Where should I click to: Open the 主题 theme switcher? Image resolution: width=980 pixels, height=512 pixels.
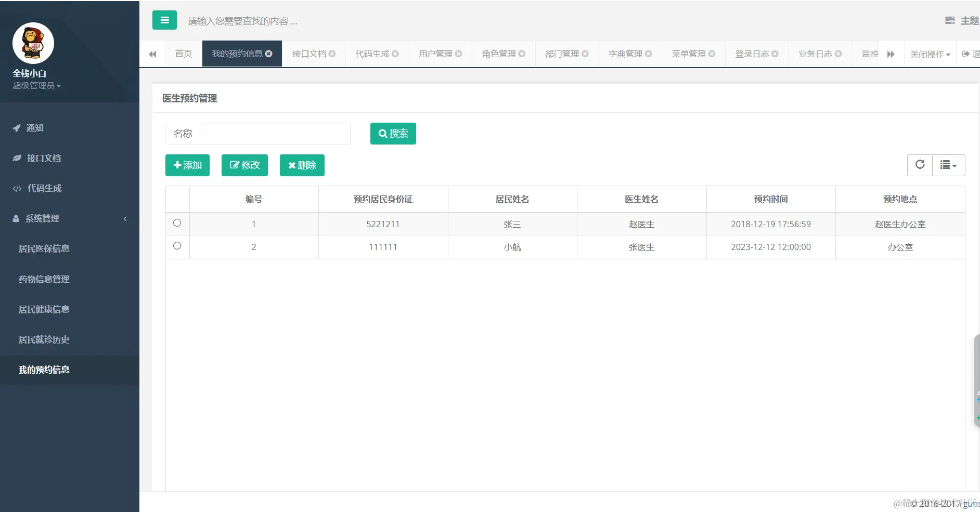[x=963, y=21]
